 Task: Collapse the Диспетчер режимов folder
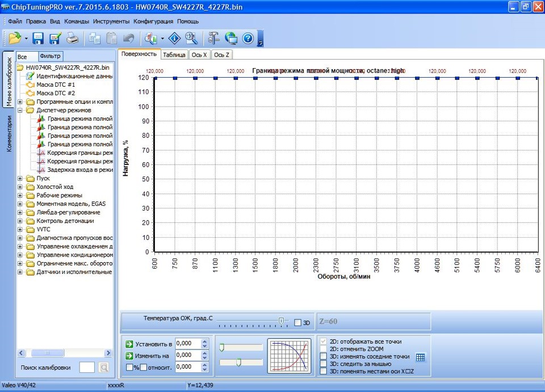pos(20,111)
